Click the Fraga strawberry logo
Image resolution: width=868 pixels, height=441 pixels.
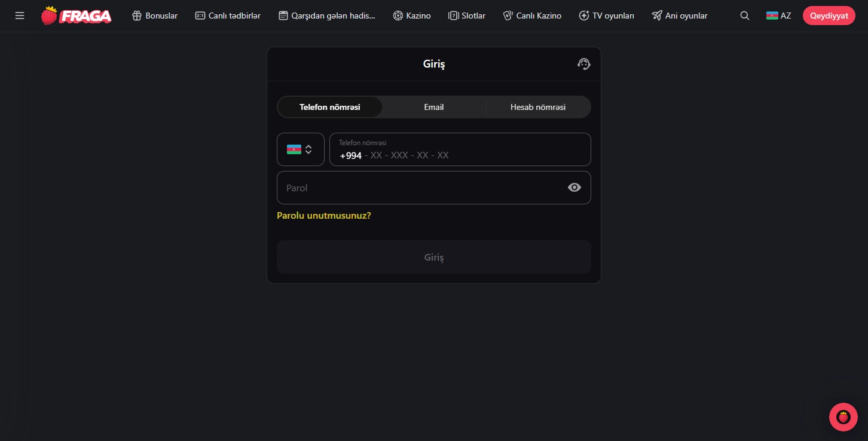76,16
